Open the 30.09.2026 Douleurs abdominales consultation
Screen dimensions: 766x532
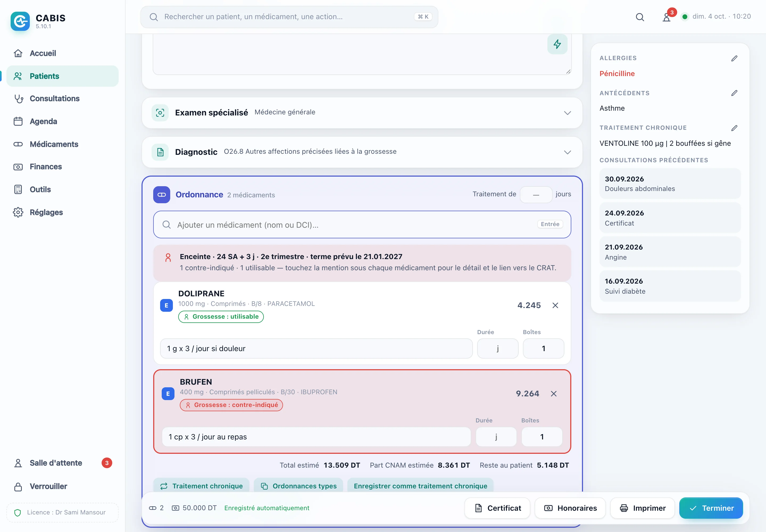[x=670, y=184]
